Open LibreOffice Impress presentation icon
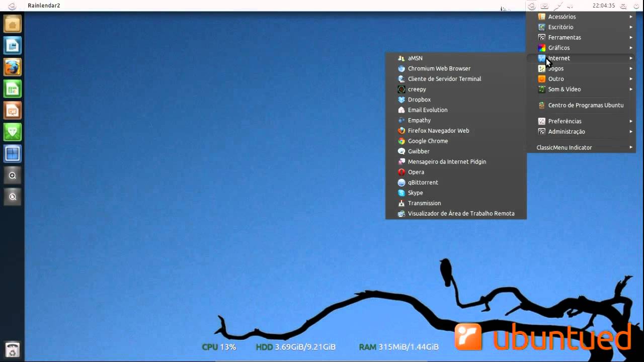 (x=13, y=111)
